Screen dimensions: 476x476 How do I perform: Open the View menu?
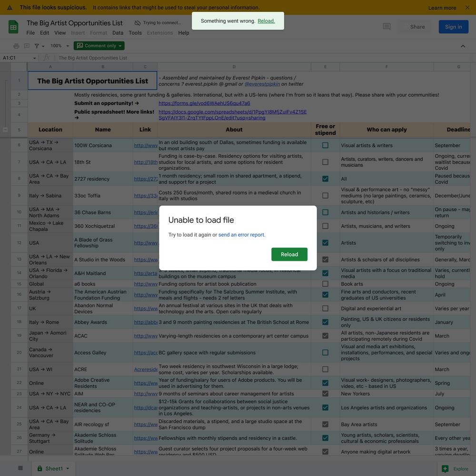click(60, 33)
